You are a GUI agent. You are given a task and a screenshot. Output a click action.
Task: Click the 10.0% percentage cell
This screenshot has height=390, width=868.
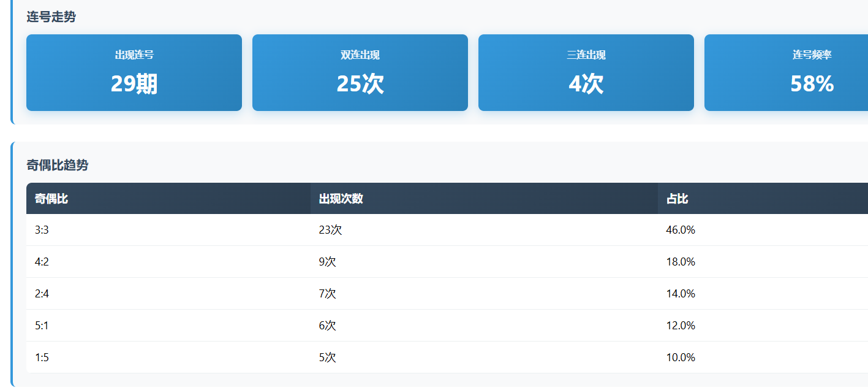pyautogui.click(x=681, y=357)
